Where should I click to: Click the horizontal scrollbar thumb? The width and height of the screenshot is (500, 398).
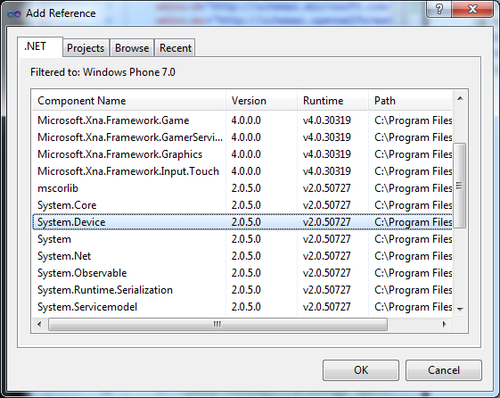[218, 324]
